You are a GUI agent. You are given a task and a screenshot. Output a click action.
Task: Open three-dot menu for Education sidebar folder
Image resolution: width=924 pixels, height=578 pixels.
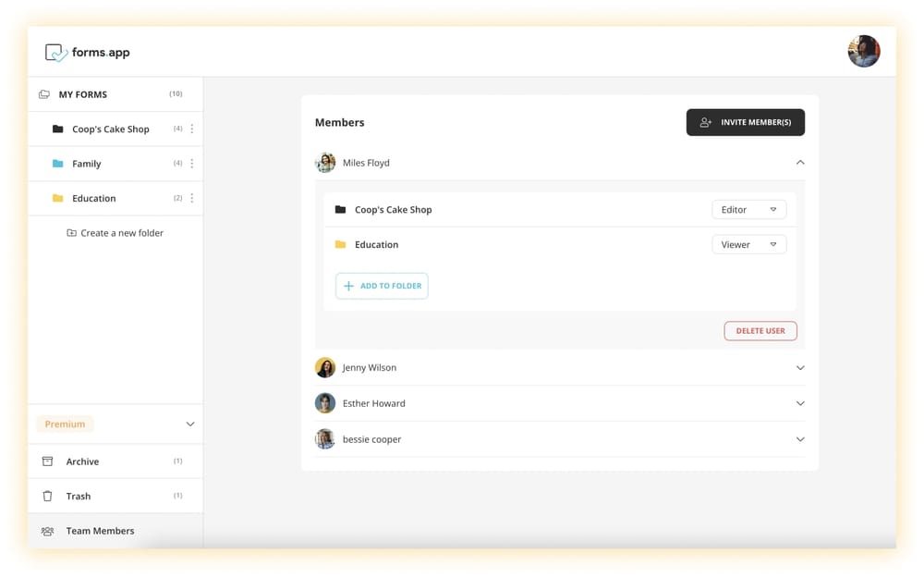click(192, 198)
